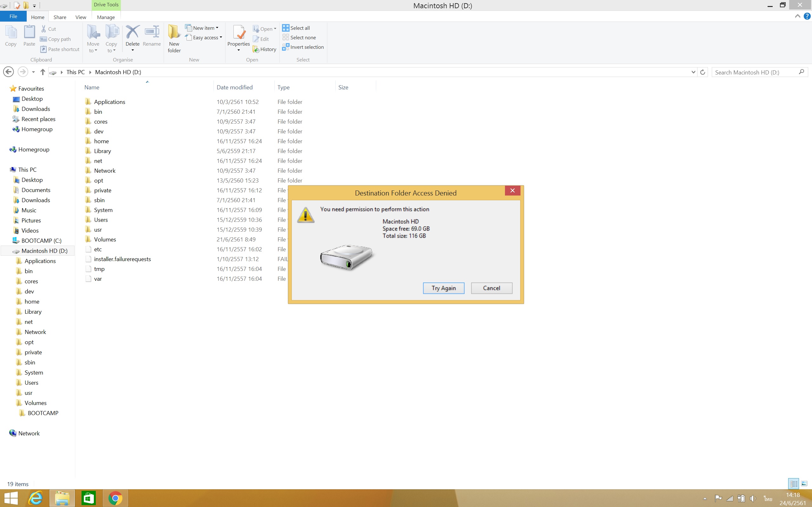Click the refresh icon beside address bar
The height and width of the screenshot is (507, 812).
[703, 72]
